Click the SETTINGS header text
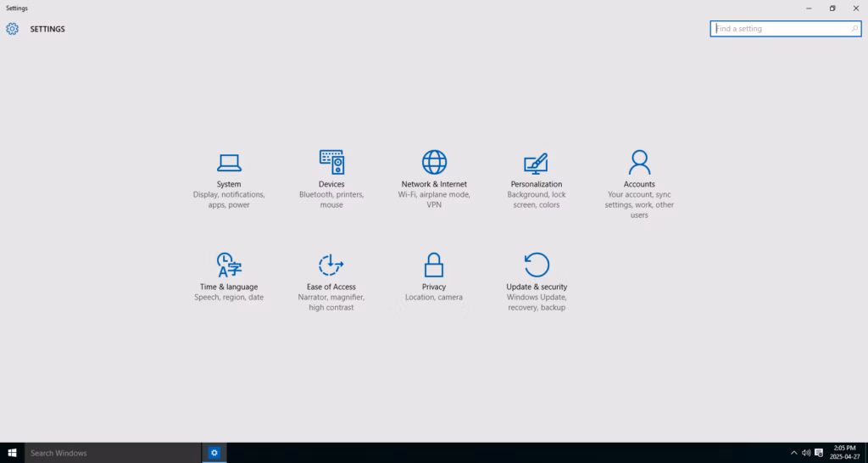Image resolution: width=868 pixels, height=463 pixels. click(x=47, y=30)
